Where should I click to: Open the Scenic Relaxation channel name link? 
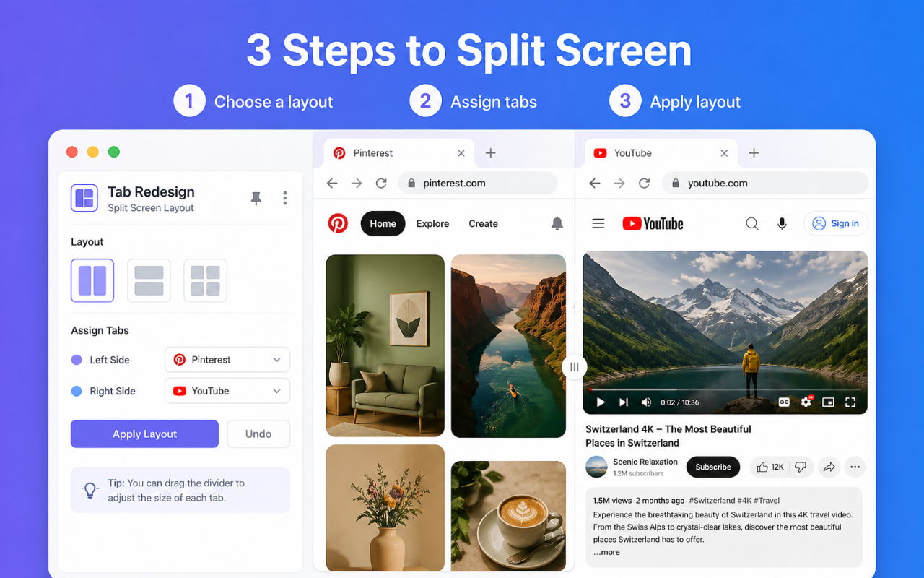pyautogui.click(x=645, y=462)
